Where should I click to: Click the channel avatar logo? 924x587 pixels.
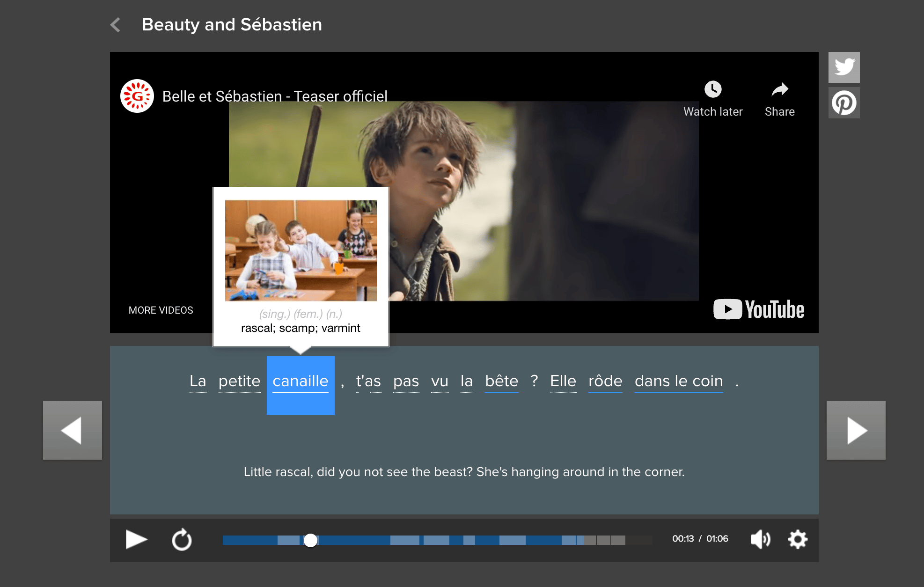click(x=137, y=96)
